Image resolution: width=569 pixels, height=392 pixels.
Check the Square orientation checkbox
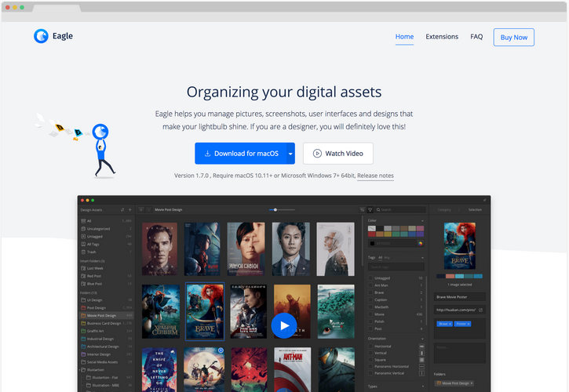pyautogui.click(x=370, y=360)
